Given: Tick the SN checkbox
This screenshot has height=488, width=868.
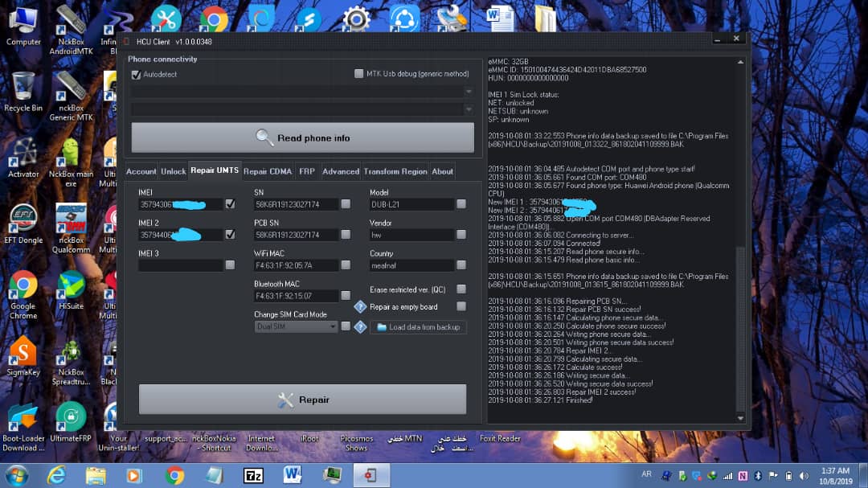Looking at the screenshot, I should (x=346, y=204).
